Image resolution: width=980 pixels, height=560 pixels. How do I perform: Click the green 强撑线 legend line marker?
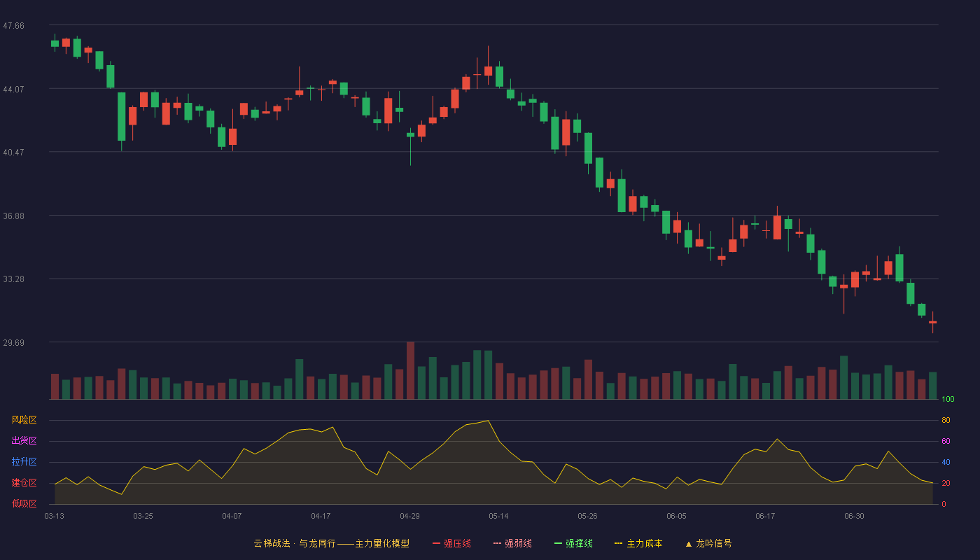(558, 543)
